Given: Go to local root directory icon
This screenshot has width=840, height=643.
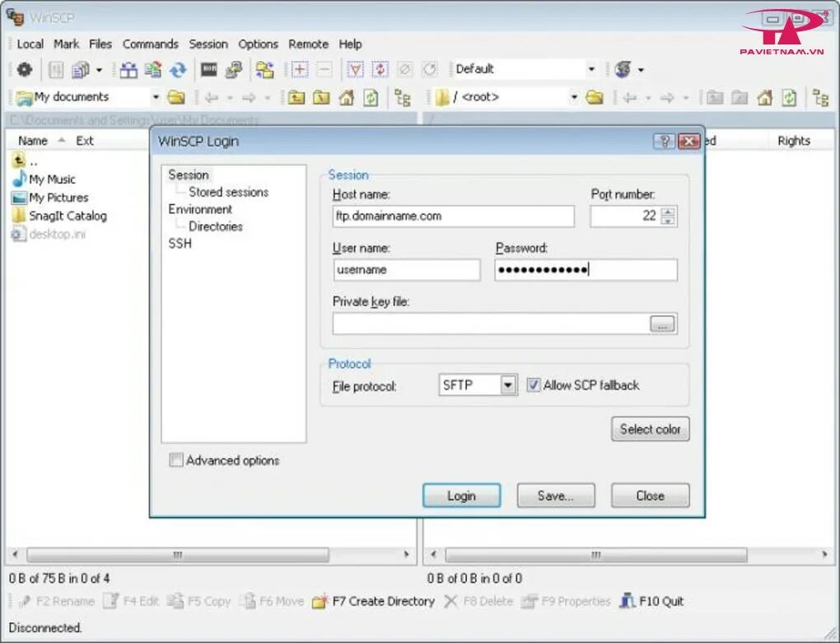Looking at the screenshot, I should pyautogui.click(x=321, y=97).
